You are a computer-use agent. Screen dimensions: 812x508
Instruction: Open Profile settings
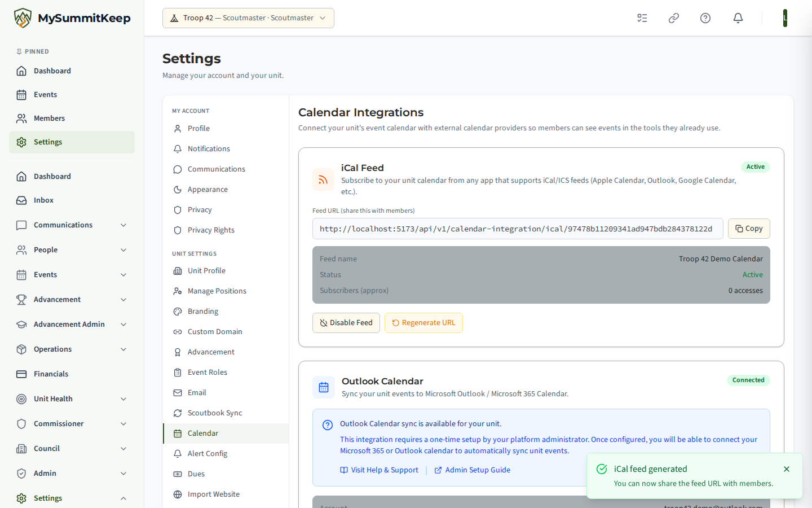pyautogui.click(x=226, y=129)
